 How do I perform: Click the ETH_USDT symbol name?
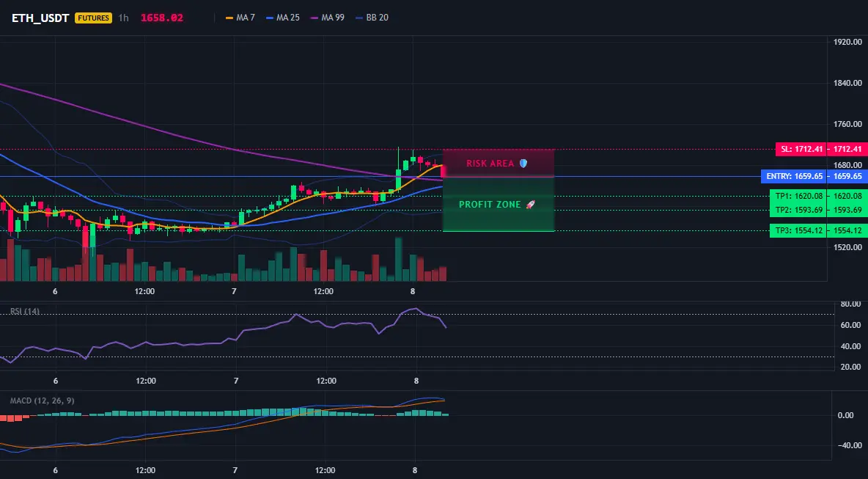(x=40, y=18)
